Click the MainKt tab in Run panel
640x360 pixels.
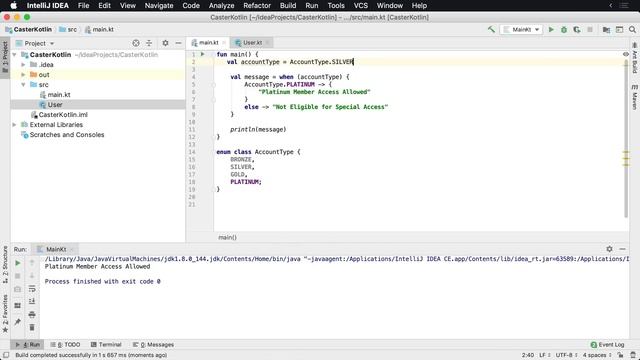click(x=56, y=249)
